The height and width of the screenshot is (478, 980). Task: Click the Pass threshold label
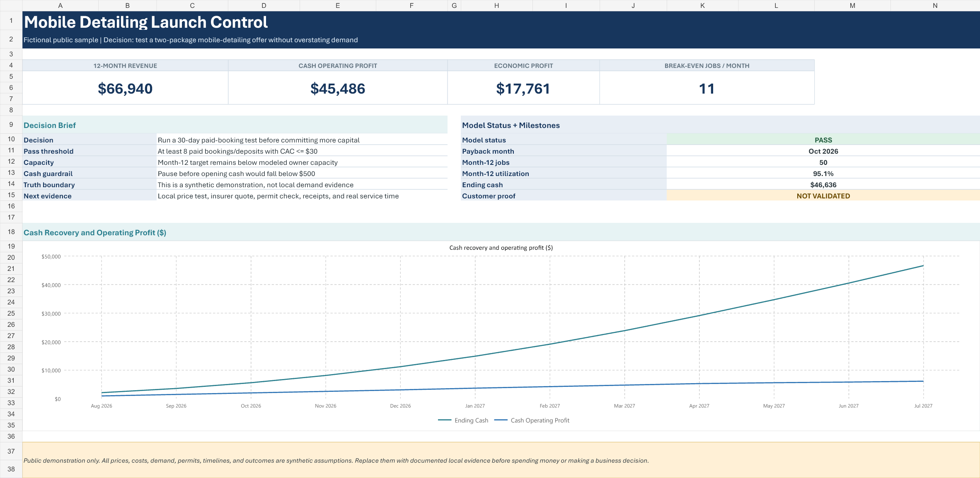click(90, 151)
